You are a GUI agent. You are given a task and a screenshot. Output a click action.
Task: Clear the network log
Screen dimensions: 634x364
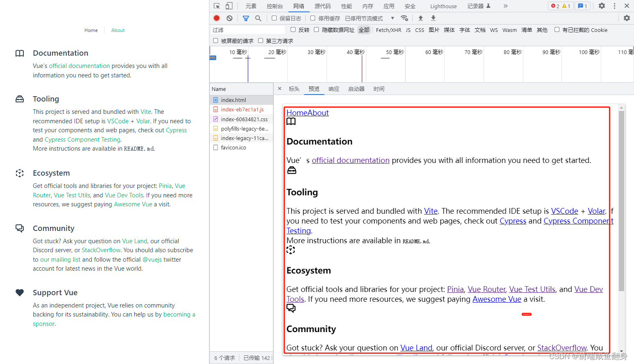tap(230, 18)
